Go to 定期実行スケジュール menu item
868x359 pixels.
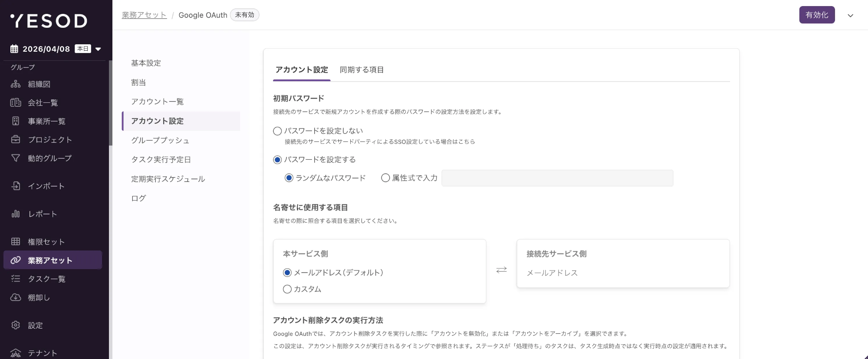(x=168, y=179)
